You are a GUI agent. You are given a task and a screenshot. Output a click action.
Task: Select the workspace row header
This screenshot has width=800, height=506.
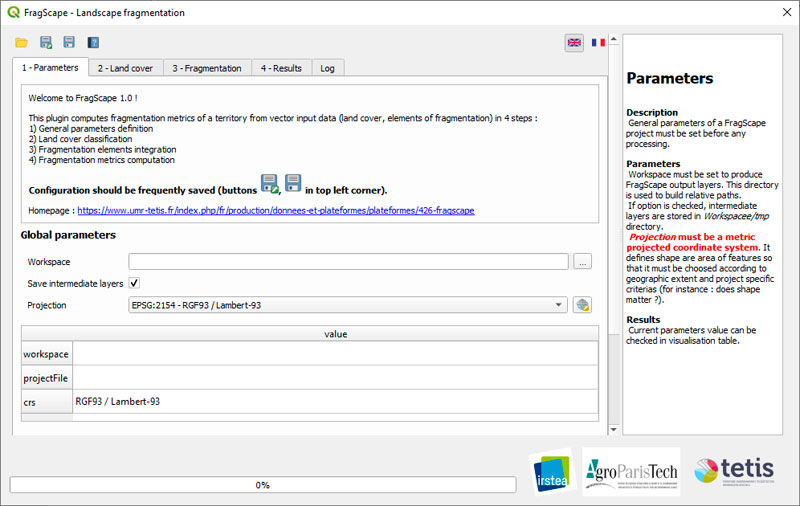[46, 353]
